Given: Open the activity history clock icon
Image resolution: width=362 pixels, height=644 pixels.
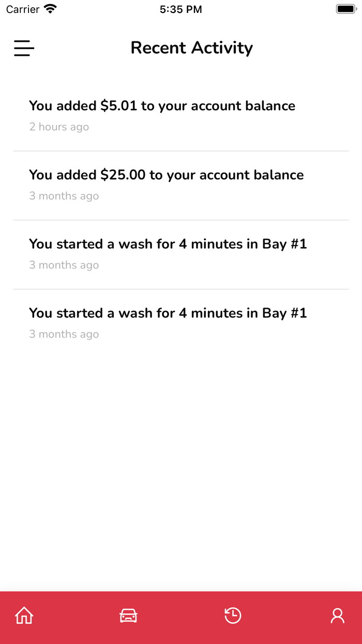Looking at the screenshot, I should point(233,616).
